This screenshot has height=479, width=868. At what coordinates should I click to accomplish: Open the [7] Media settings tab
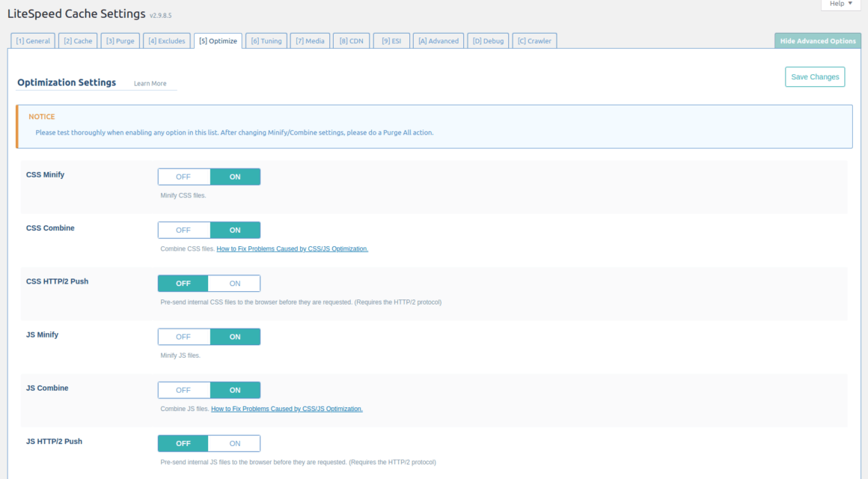[310, 40]
